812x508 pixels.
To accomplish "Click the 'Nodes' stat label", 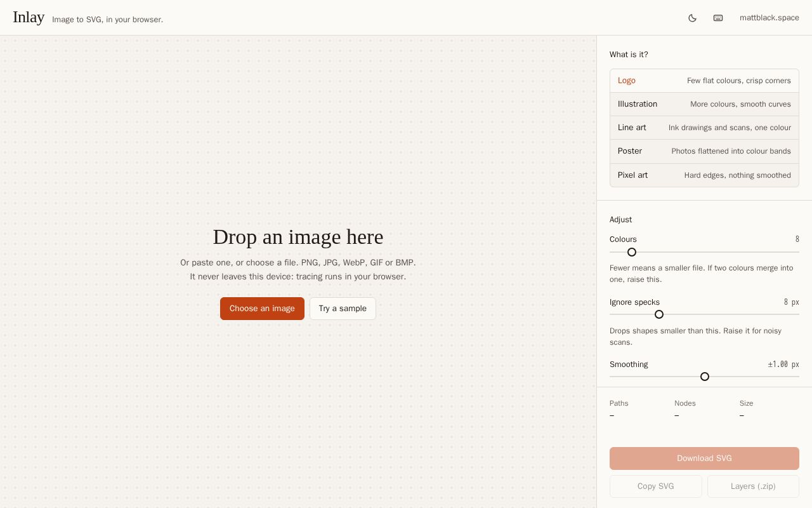I will point(685,403).
